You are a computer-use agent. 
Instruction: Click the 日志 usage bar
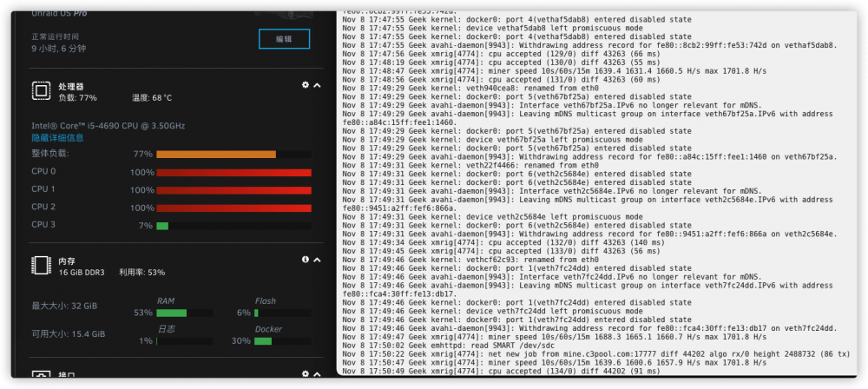coord(184,340)
